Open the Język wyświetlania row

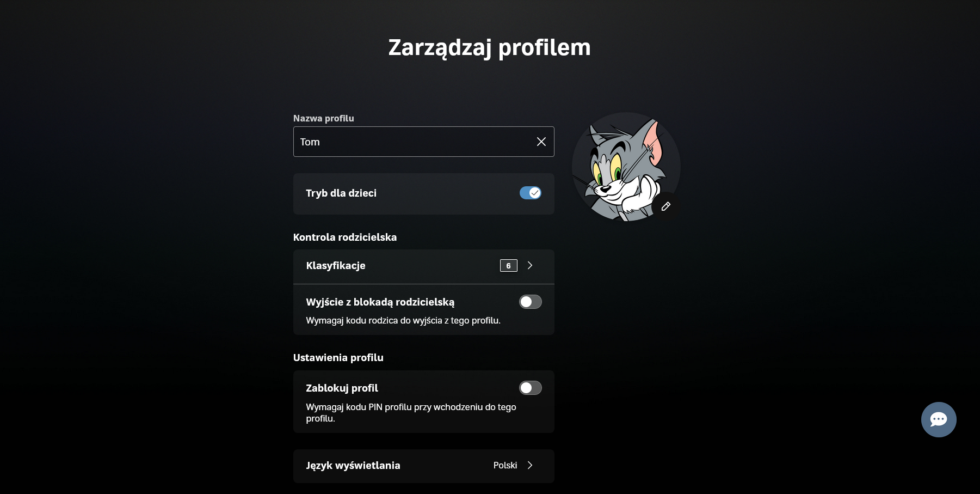pyautogui.click(x=424, y=466)
